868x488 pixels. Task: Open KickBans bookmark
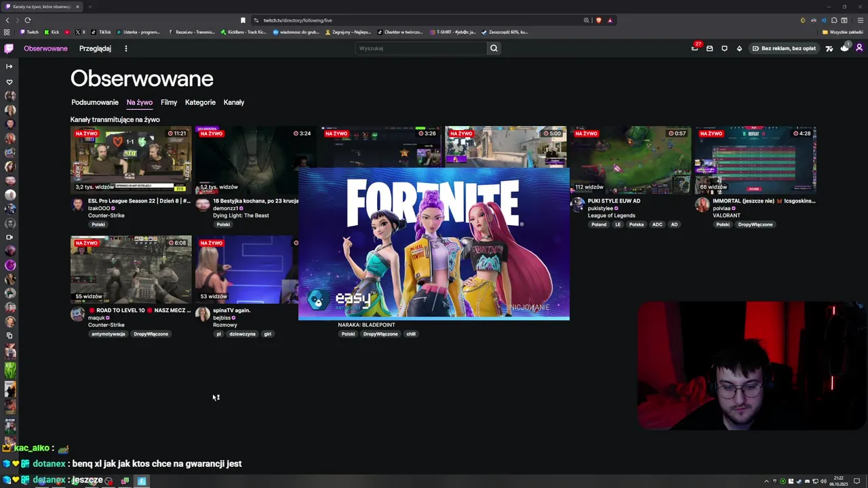[243, 32]
